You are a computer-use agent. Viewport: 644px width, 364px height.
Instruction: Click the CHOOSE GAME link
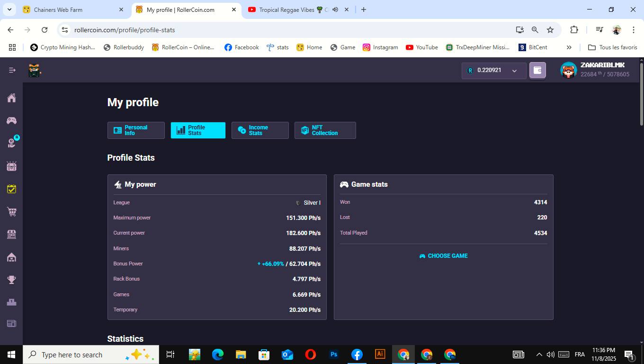(x=443, y=256)
